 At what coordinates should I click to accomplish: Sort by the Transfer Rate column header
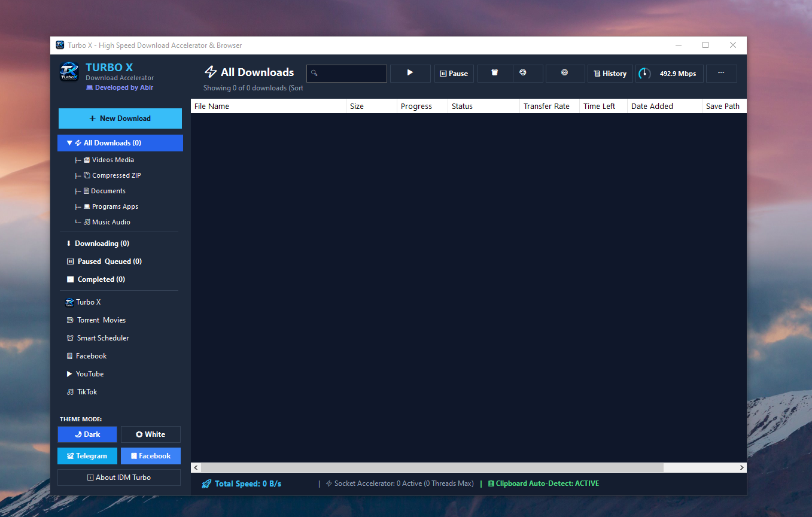549,106
